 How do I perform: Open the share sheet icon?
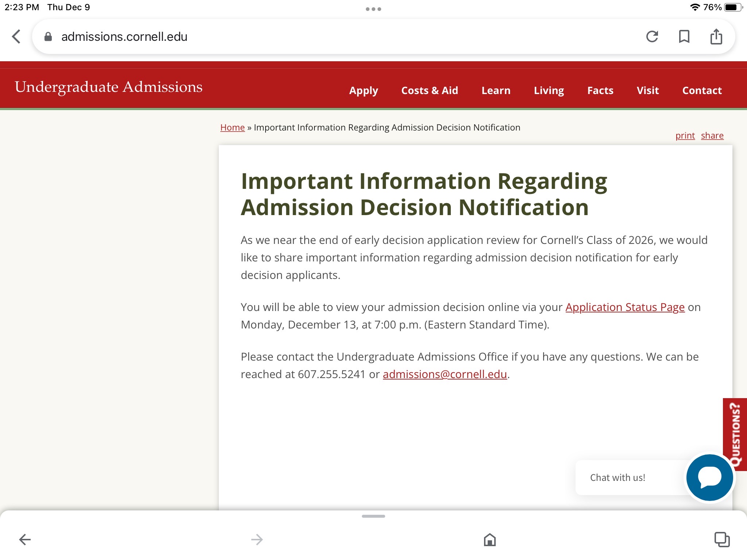pyautogui.click(x=716, y=36)
